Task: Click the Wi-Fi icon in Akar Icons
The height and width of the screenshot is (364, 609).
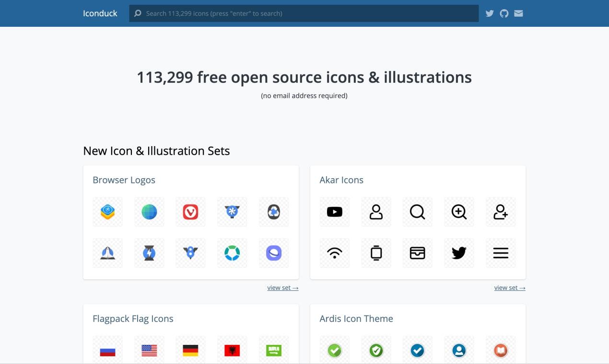Action: coord(334,253)
